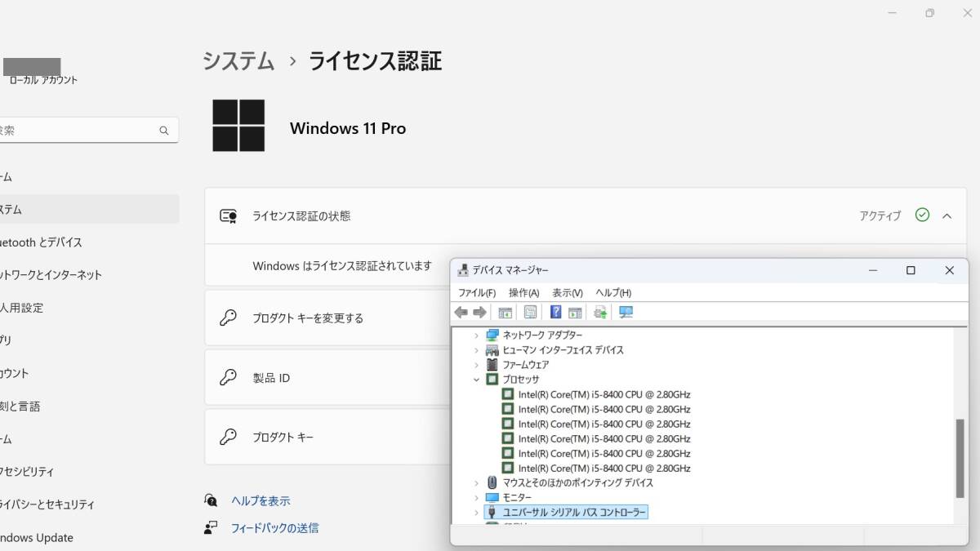The width and height of the screenshot is (980, 551).
Task: Open the 表示(V) menu in Device Manager
Action: 568,293
